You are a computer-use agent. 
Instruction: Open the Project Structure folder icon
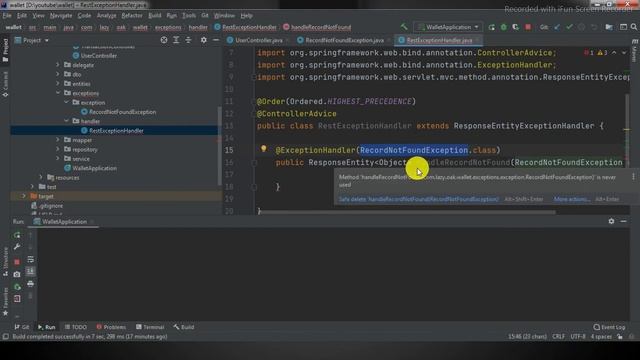(x=609, y=27)
